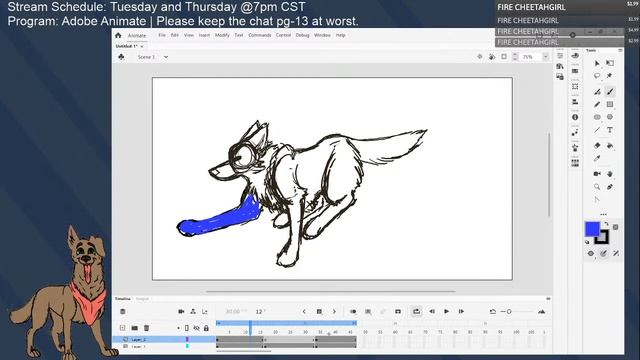Open the Edit menu
Image resolution: width=640 pixels, height=360 pixels.
pos(175,36)
